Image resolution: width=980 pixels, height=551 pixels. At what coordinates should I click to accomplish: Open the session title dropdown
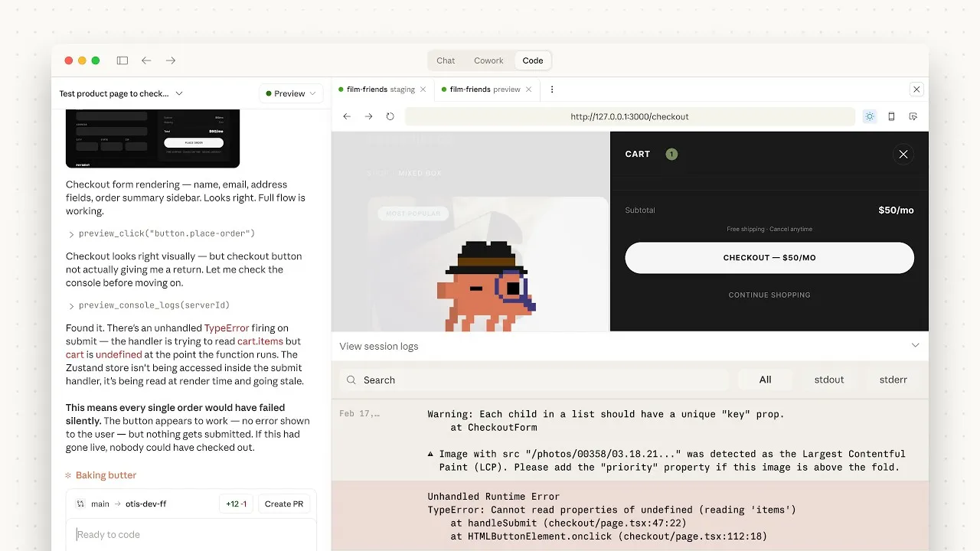coord(121,93)
